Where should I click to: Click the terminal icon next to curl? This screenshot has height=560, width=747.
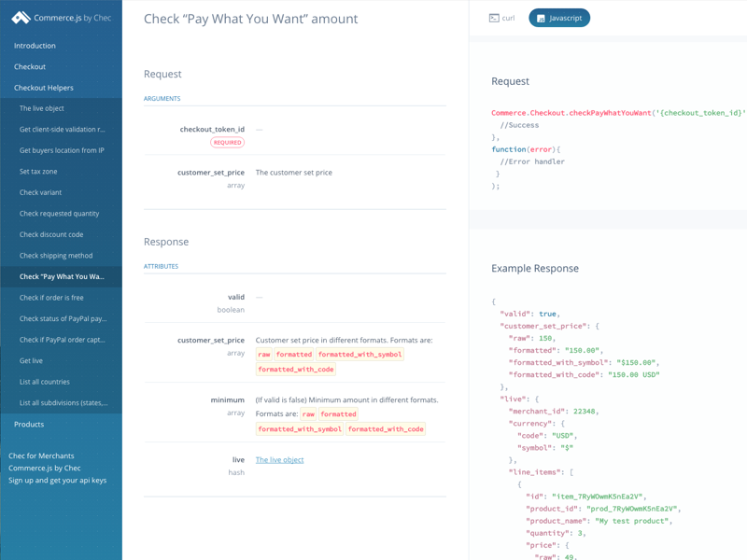tap(492, 17)
